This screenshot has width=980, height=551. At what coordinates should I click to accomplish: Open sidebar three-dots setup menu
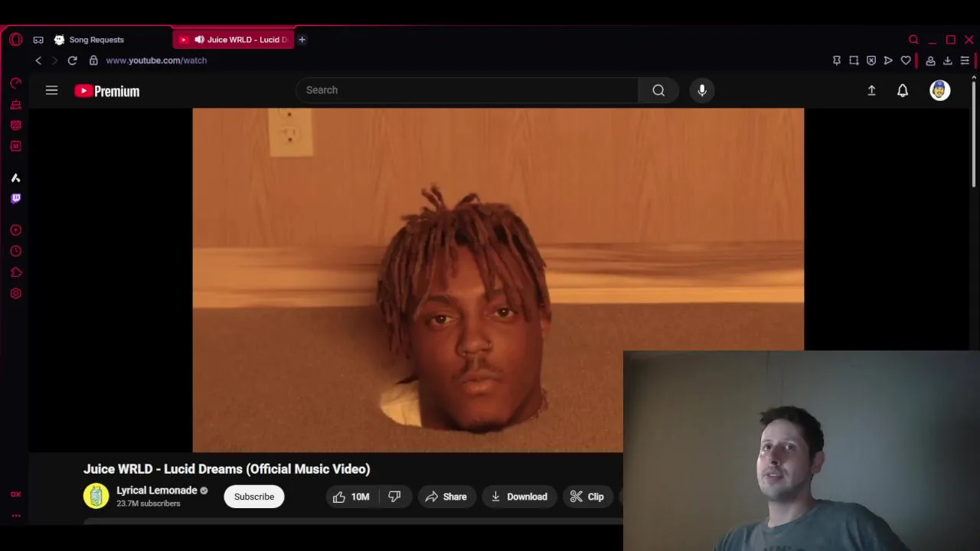tap(15, 516)
